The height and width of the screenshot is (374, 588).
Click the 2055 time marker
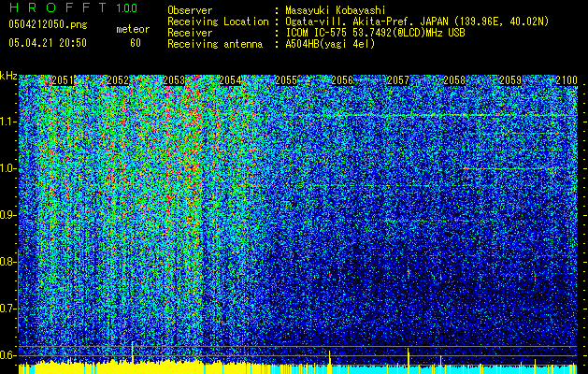click(286, 80)
